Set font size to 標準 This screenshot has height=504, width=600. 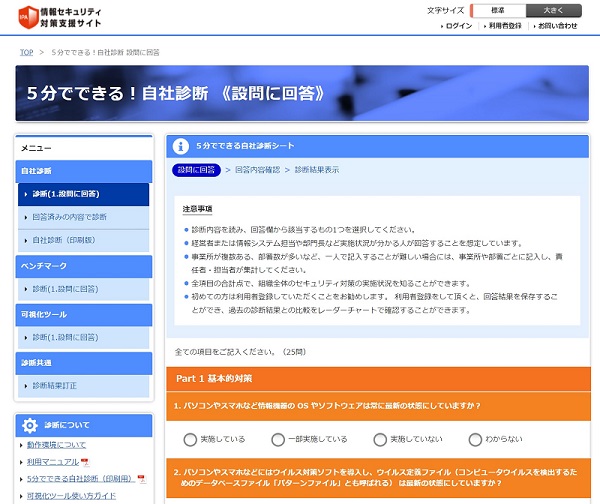(x=498, y=10)
